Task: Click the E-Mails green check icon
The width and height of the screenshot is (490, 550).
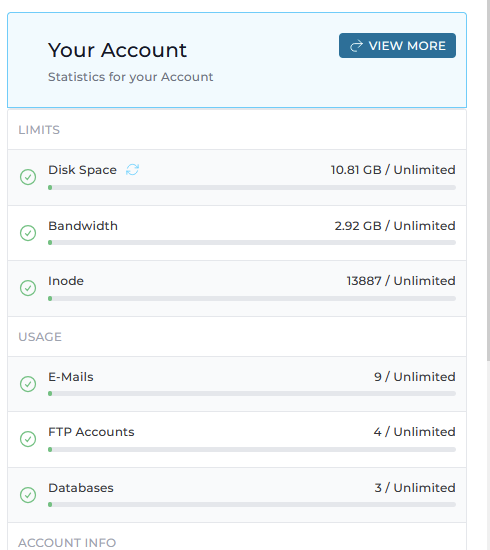Action: (x=28, y=384)
